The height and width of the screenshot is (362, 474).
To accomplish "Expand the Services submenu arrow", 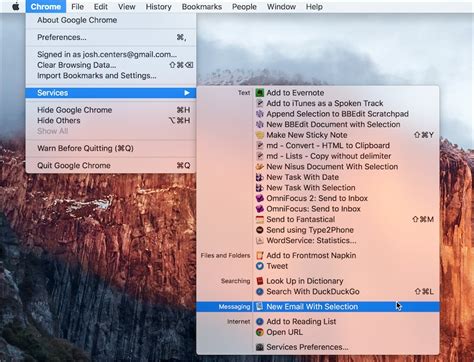I will (x=187, y=93).
